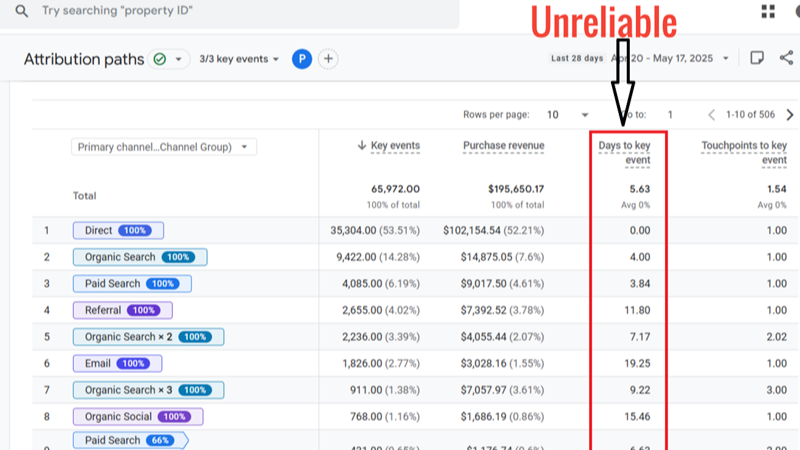Screen dimensions: 800x450
Task: Click the 911.00 (1.38%) cell
Action: click(x=385, y=390)
